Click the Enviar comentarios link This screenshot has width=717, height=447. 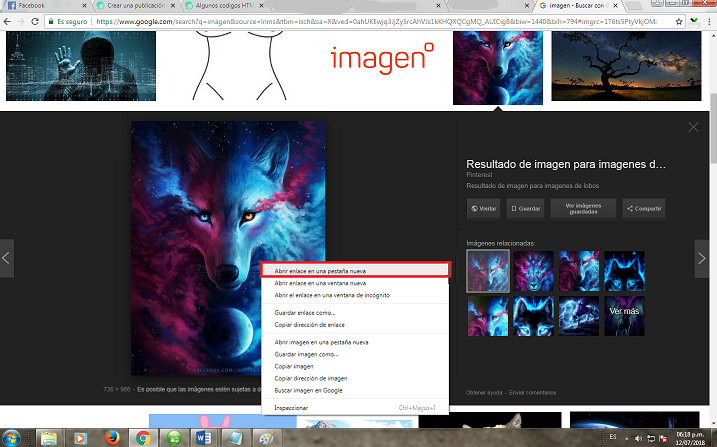coord(532,393)
